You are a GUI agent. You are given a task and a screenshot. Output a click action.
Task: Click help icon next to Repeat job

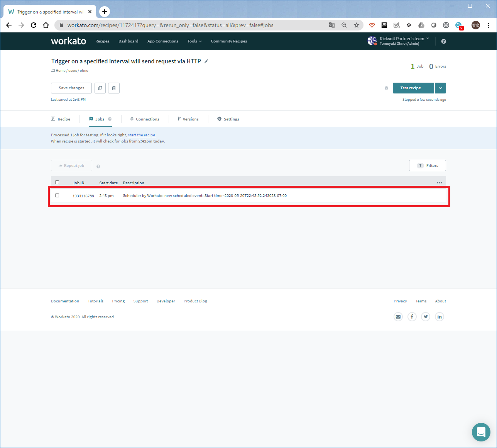coord(98,166)
